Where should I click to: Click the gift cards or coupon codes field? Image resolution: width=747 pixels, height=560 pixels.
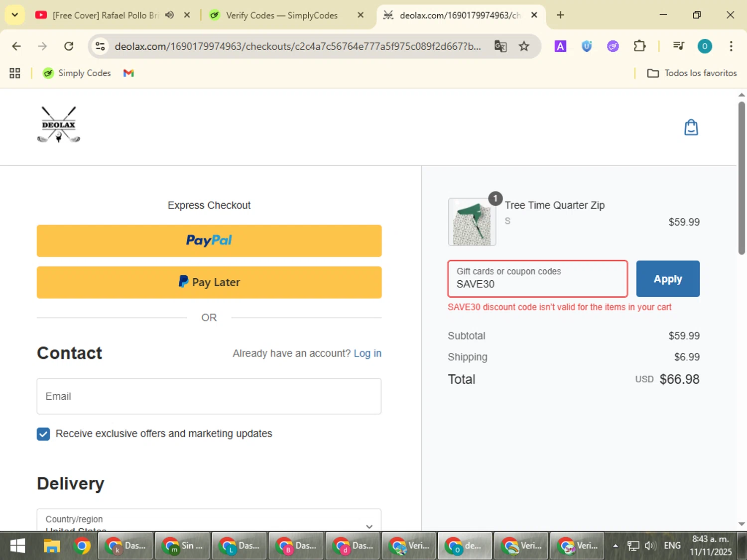pos(537,279)
